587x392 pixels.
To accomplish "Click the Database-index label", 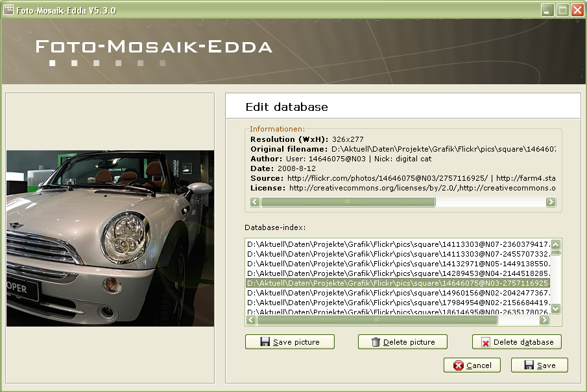I will 275,227.
